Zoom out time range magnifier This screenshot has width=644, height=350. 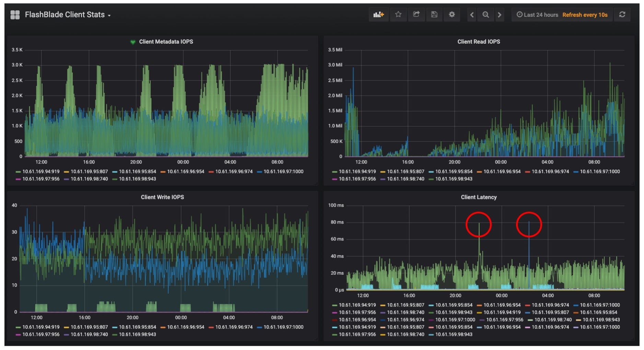pos(485,15)
